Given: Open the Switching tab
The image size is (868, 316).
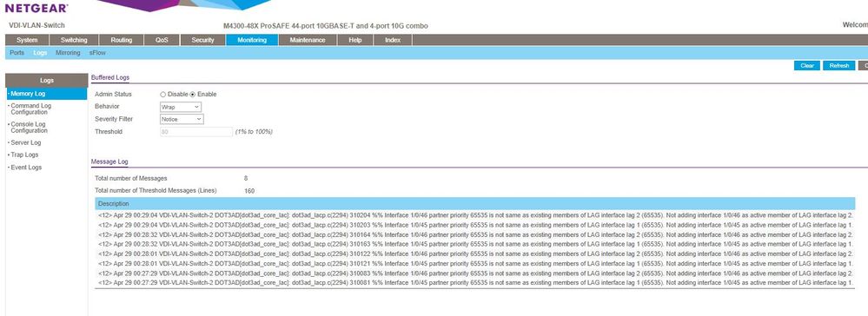Looking at the screenshot, I should (x=74, y=40).
